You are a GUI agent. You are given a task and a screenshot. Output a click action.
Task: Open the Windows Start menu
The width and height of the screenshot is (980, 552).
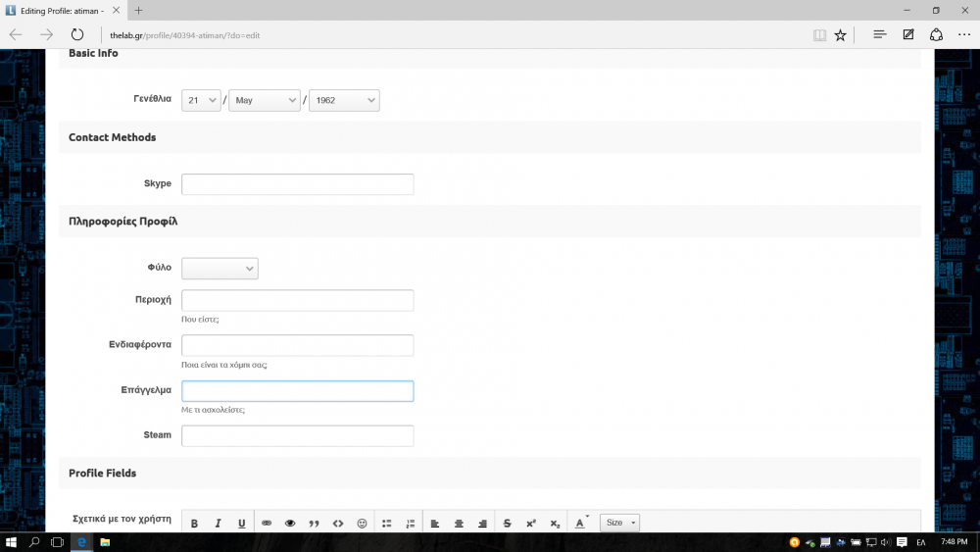[11, 542]
